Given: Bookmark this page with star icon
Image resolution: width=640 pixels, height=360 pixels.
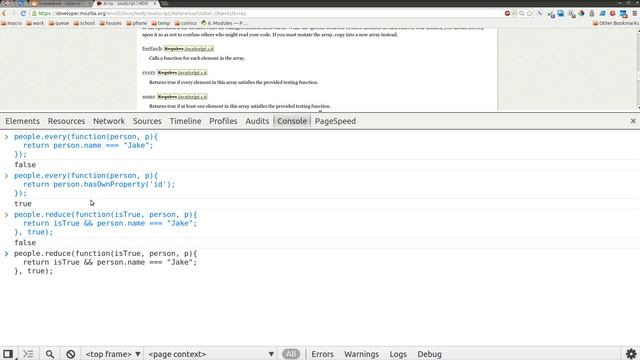Looking at the screenshot, I should (x=530, y=13).
